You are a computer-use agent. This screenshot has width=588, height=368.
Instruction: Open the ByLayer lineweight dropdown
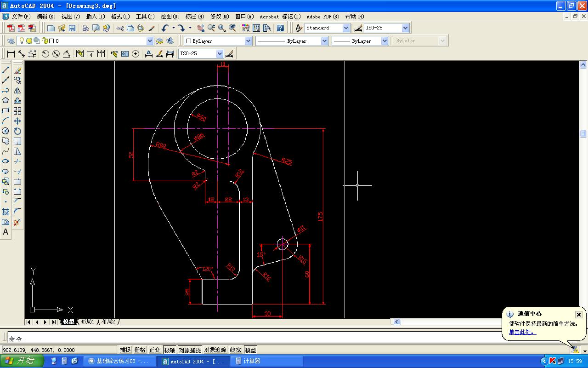pos(384,41)
